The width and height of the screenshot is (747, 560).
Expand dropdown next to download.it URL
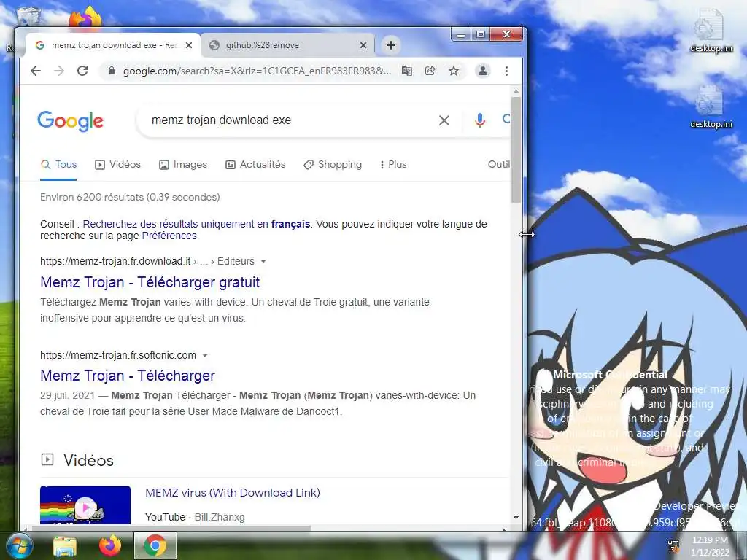(x=263, y=262)
